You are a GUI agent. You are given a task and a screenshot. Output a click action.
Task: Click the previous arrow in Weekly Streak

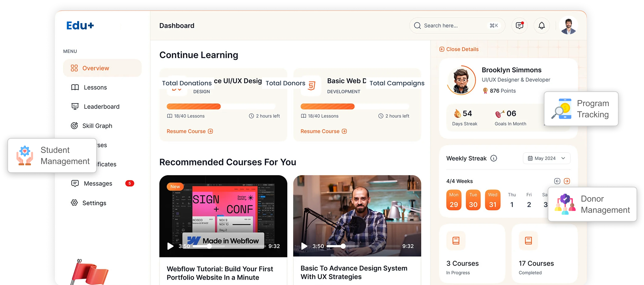(557, 181)
